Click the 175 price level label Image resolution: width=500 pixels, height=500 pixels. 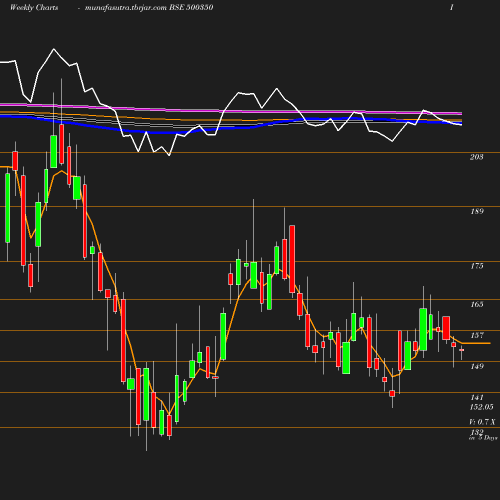click(x=477, y=266)
